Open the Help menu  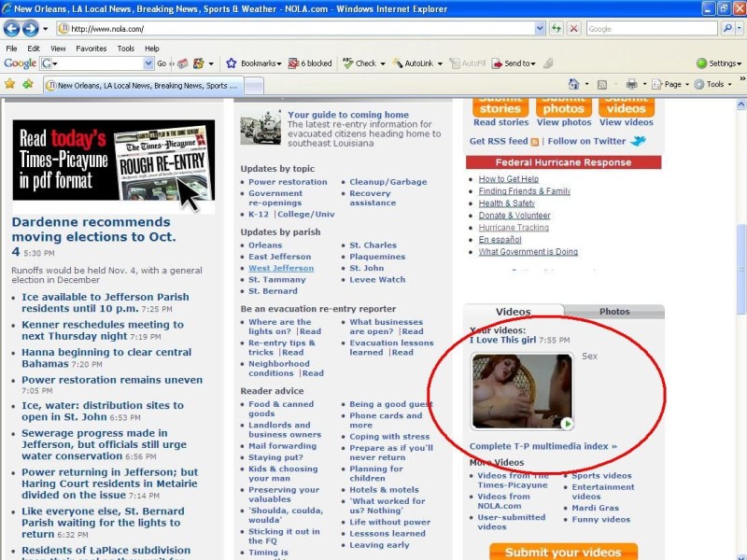tap(152, 49)
